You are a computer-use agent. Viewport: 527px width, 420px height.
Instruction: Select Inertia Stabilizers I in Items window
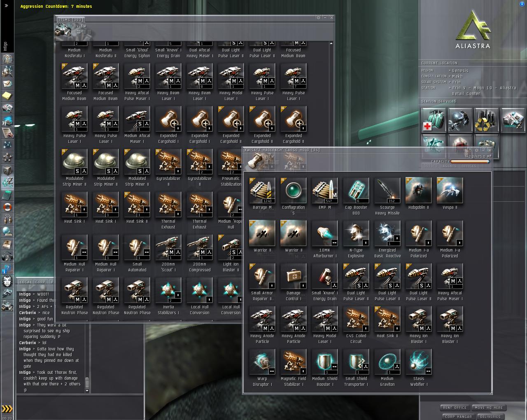(168, 296)
